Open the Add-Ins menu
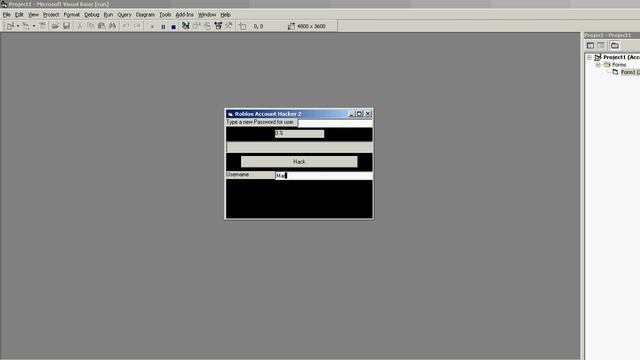640x360 pixels. (x=184, y=15)
